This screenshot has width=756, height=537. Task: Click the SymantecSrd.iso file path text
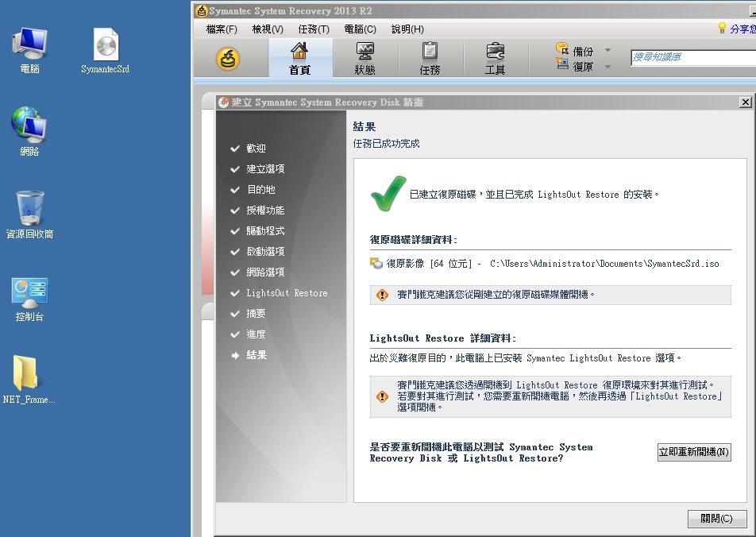coord(604,264)
